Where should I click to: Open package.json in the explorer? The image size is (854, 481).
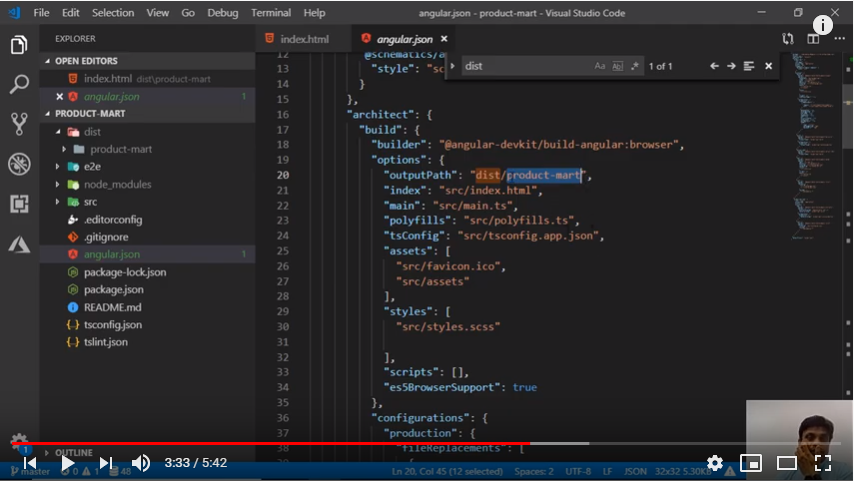click(113, 289)
